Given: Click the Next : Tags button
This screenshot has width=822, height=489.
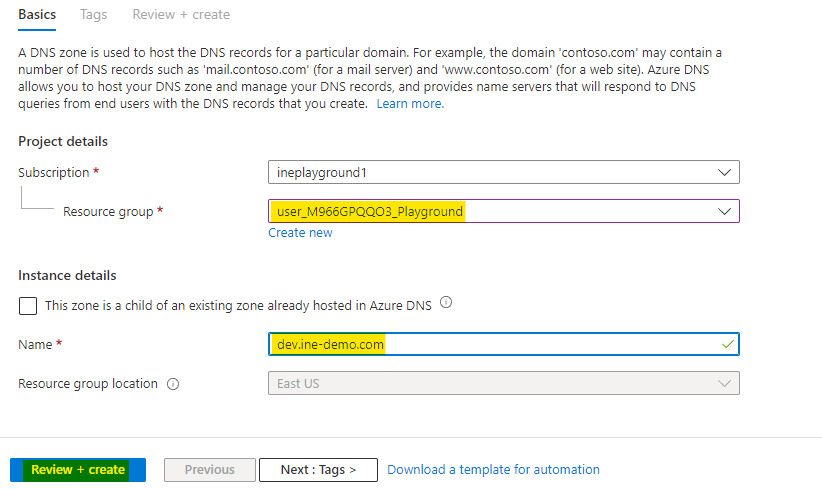Looking at the screenshot, I should [x=318, y=470].
